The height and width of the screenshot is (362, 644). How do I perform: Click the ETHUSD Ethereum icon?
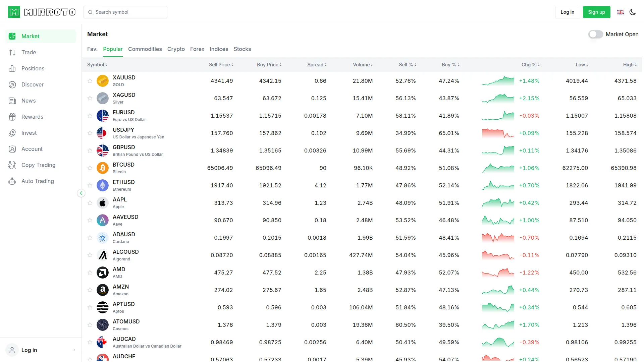103,185
